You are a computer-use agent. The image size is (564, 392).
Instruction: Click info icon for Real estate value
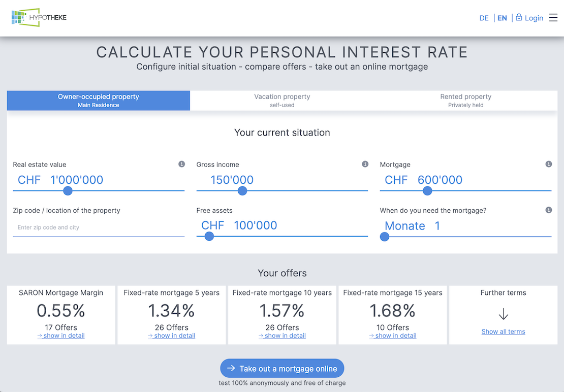[x=181, y=164]
